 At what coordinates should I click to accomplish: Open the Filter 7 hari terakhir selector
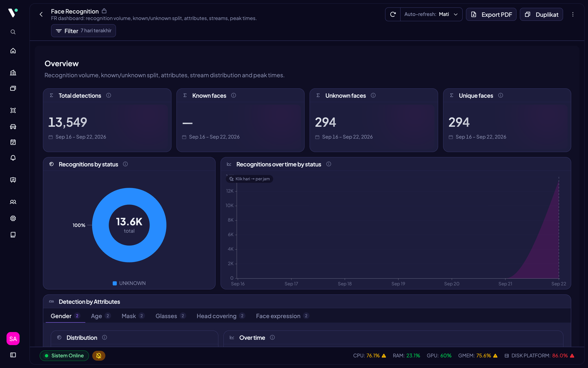click(83, 31)
